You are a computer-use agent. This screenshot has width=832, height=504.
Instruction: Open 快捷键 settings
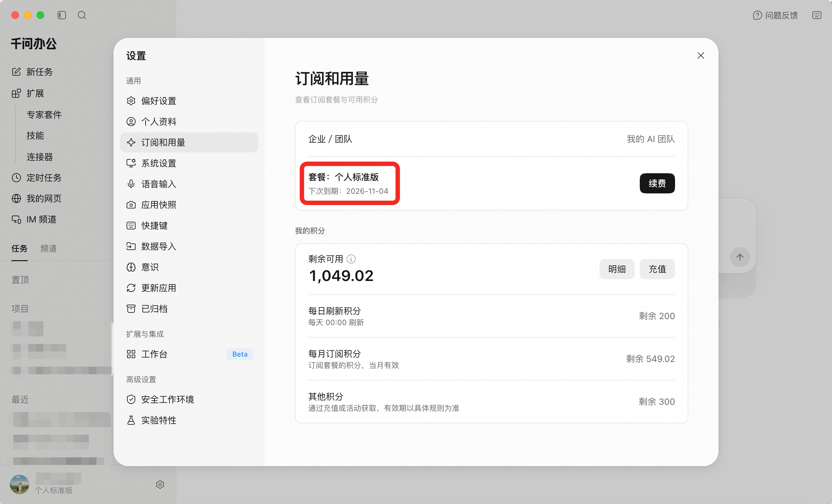(x=189, y=226)
